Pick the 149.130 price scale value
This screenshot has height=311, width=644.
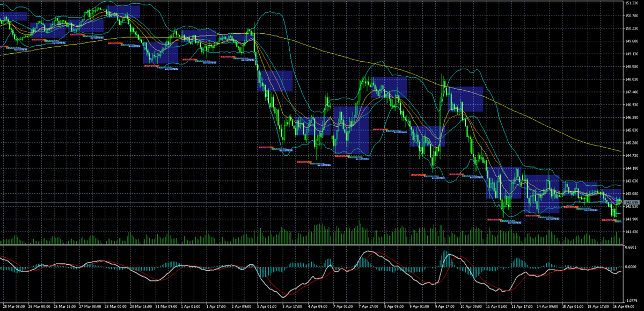(632, 54)
